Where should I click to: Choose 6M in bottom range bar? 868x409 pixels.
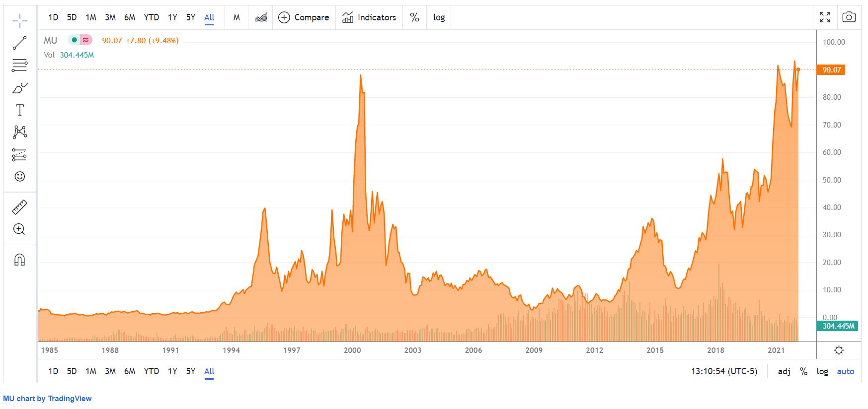click(130, 371)
